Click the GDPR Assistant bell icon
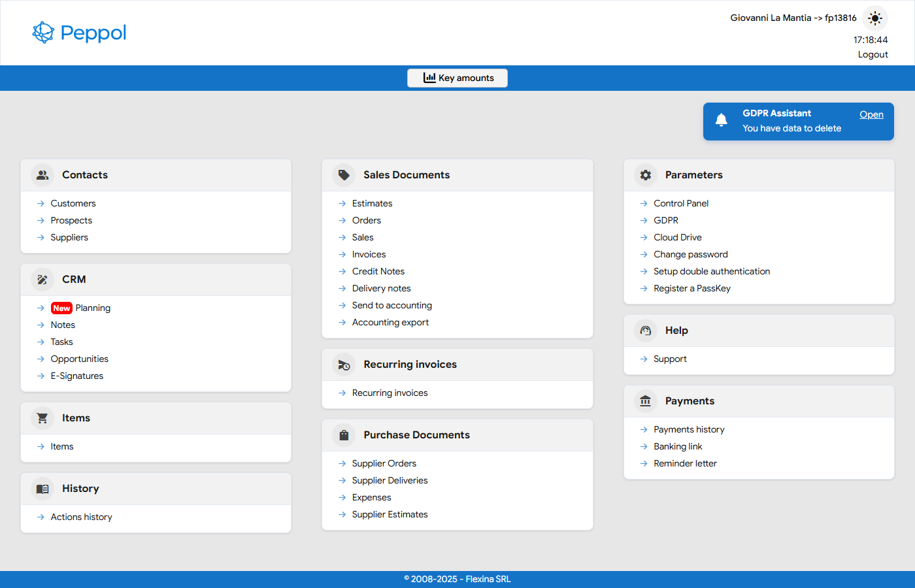Screen dimensions: 915x588 [722, 120]
